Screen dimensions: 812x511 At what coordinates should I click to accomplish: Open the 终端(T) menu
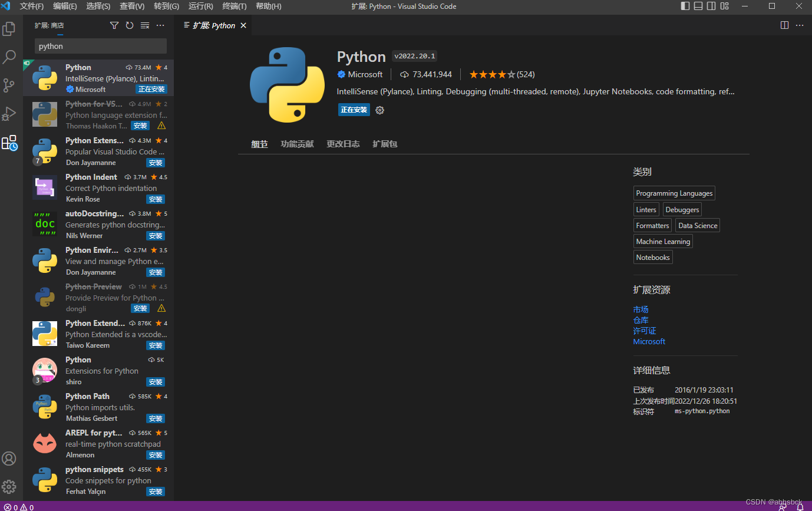pyautogui.click(x=235, y=6)
